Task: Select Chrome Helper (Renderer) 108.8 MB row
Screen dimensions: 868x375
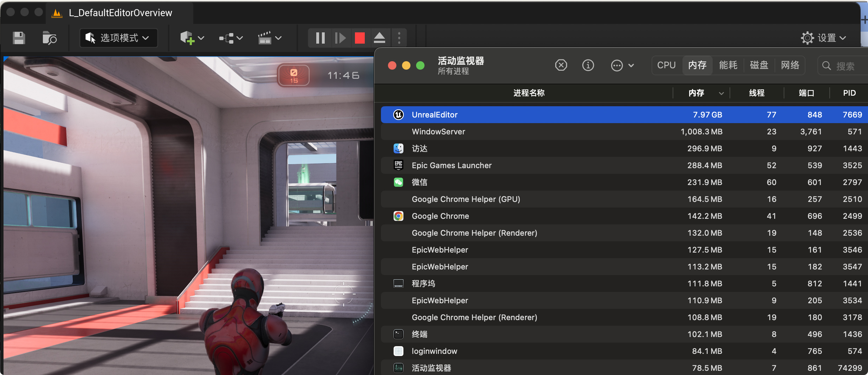Action: click(624, 317)
